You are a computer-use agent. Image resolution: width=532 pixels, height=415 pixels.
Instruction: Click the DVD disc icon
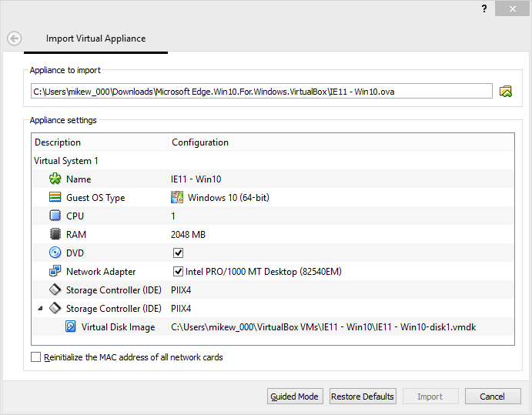point(55,253)
